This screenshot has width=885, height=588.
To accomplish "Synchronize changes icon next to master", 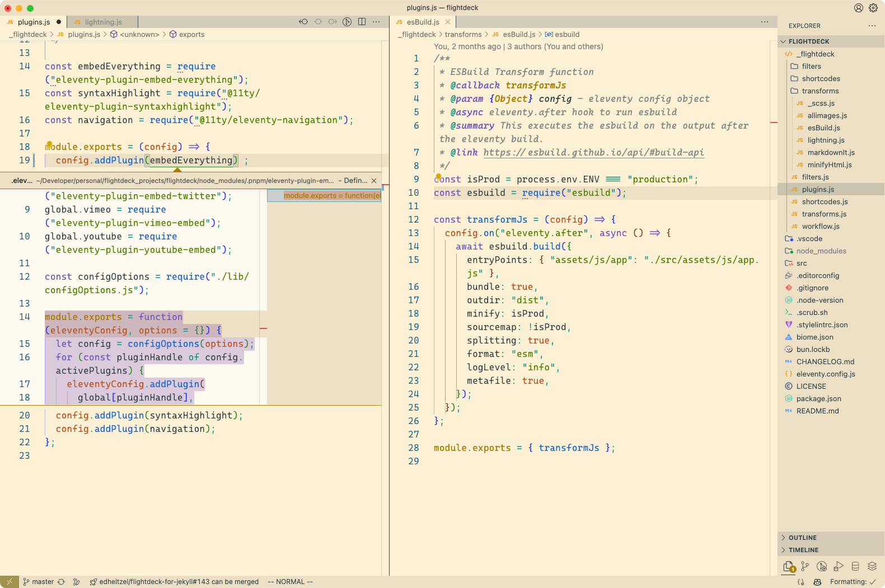I will pyautogui.click(x=62, y=582).
